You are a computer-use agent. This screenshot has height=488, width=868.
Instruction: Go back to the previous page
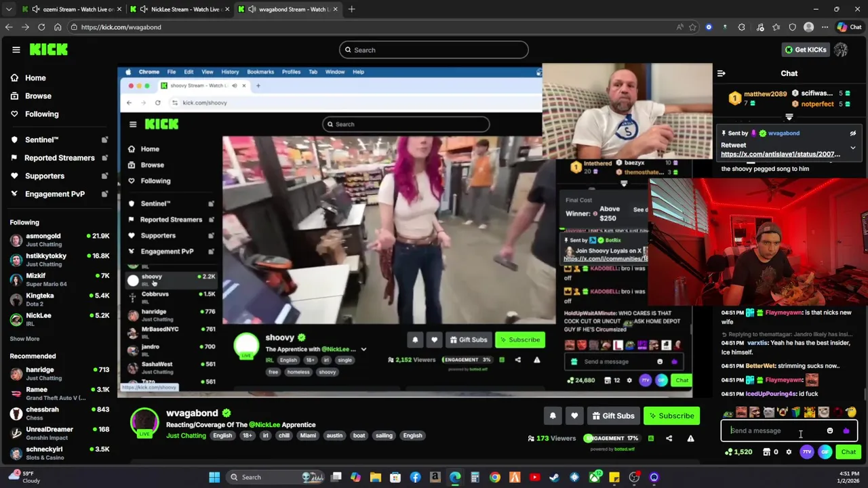pos(9,27)
